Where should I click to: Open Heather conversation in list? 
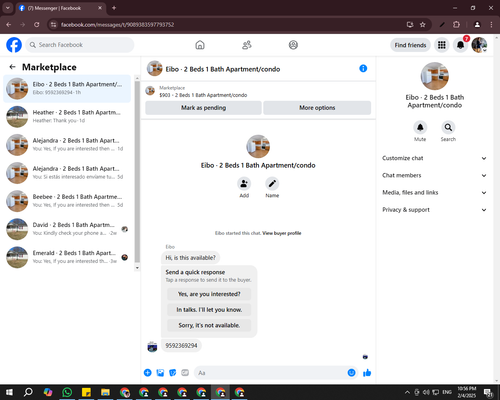tap(67, 117)
